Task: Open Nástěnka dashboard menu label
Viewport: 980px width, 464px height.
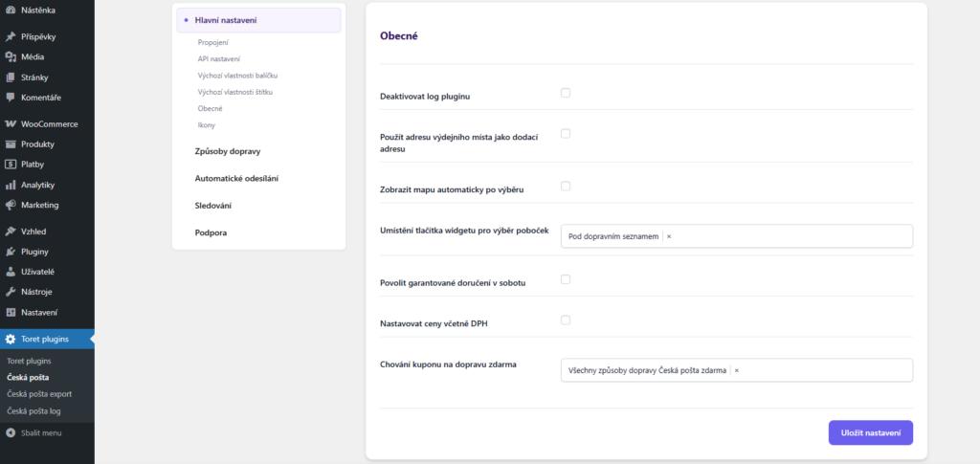Action: click(x=38, y=10)
